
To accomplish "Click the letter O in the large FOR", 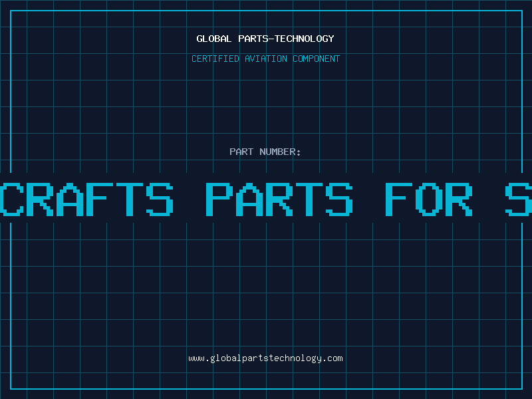I will 429,199.
